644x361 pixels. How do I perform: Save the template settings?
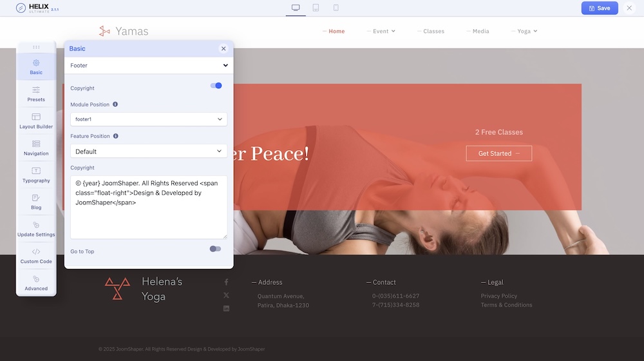click(x=600, y=8)
